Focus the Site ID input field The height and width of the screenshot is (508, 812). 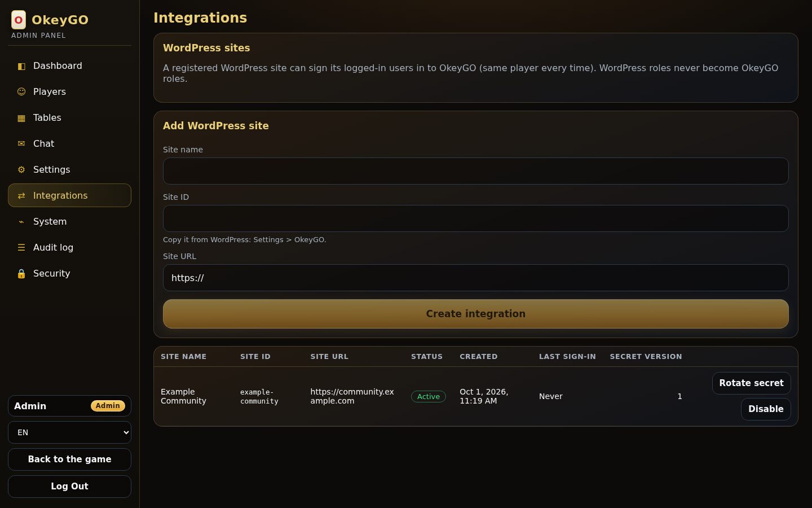coord(476,218)
